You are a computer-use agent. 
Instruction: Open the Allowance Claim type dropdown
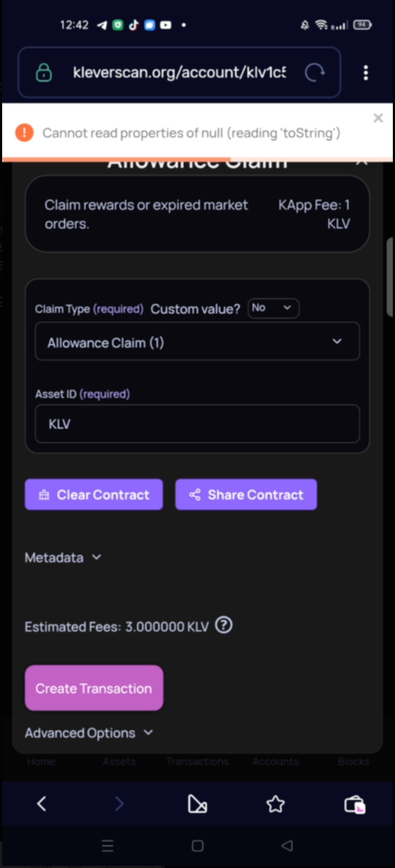click(x=197, y=341)
